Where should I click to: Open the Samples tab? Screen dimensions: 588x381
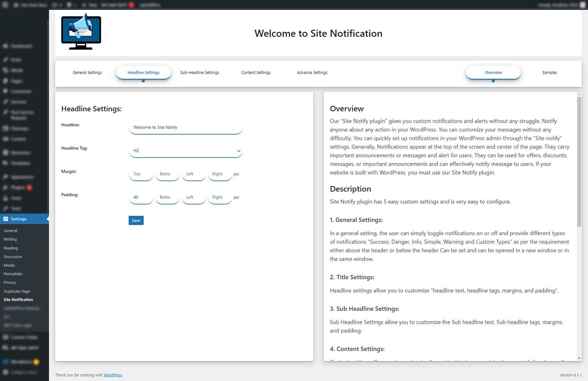click(x=549, y=73)
